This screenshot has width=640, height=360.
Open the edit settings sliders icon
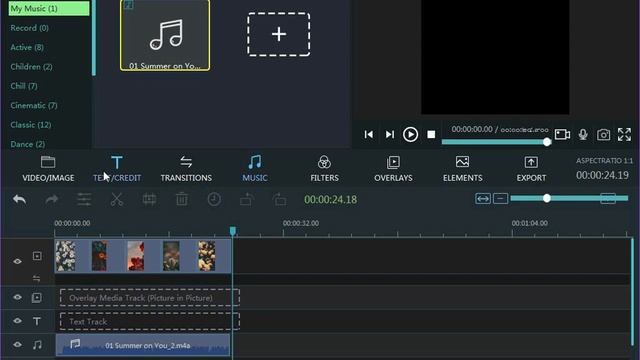(x=84, y=200)
